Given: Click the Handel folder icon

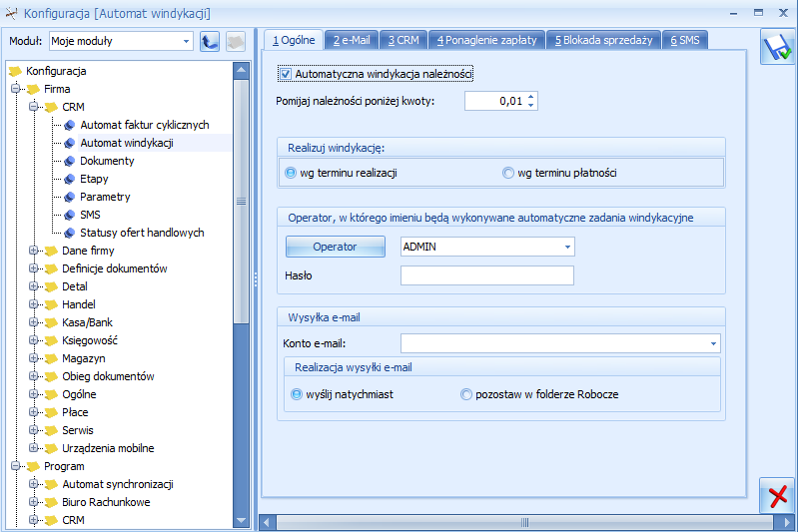Looking at the screenshot, I should point(51,304).
